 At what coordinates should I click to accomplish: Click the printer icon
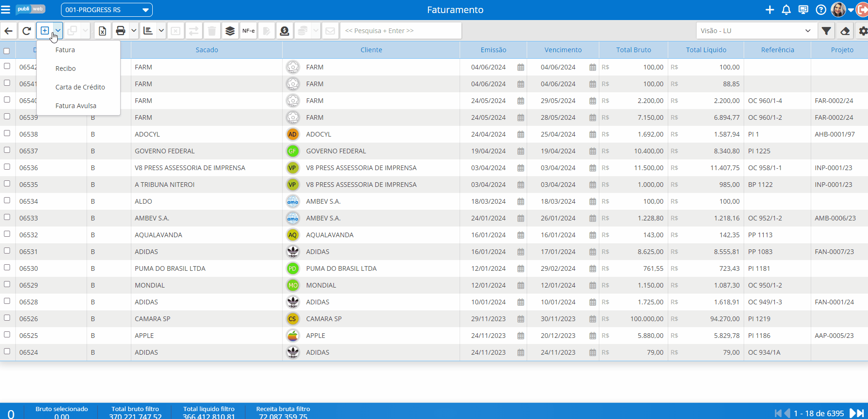[121, 31]
